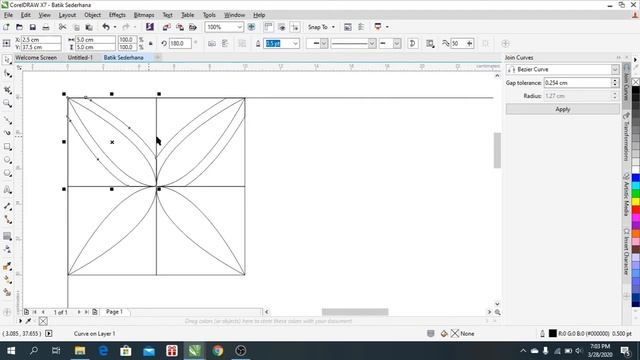This screenshot has height=360, width=640.
Task: Select the Text tool in toolbox
Action: [x=7, y=189]
